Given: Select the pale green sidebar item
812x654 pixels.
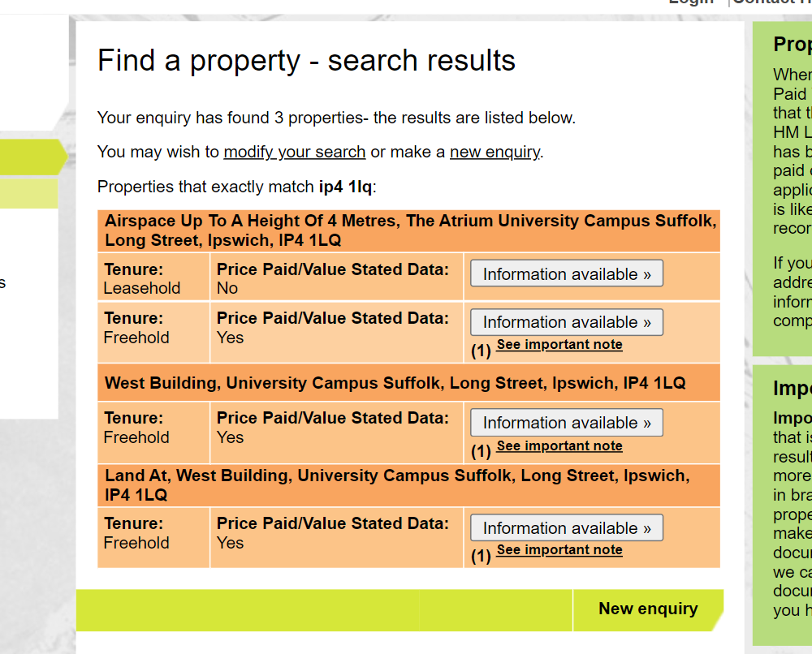Looking at the screenshot, I should pyautogui.click(x=29, y=193).
